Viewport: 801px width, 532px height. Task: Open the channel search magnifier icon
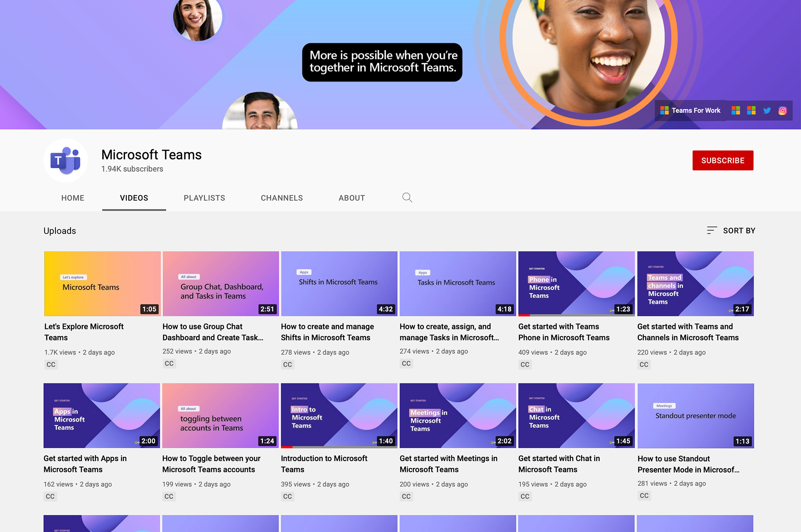(x=407, y=198)
